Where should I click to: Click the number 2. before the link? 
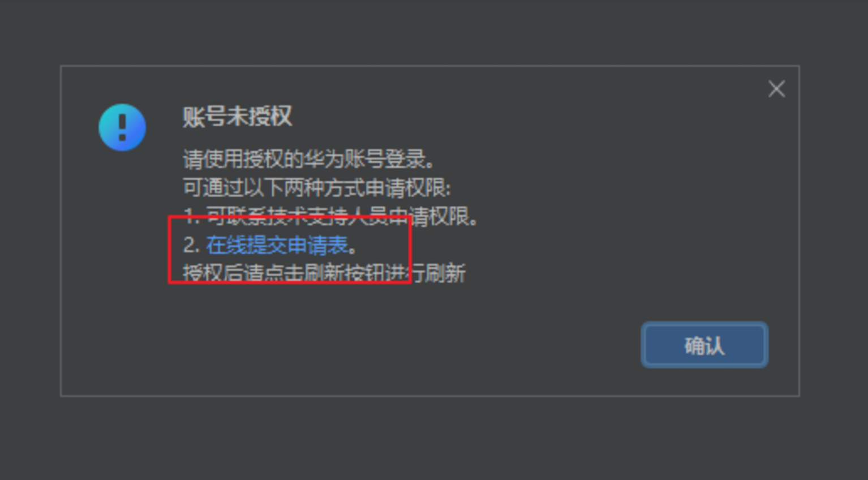click(x=191, y=245)
